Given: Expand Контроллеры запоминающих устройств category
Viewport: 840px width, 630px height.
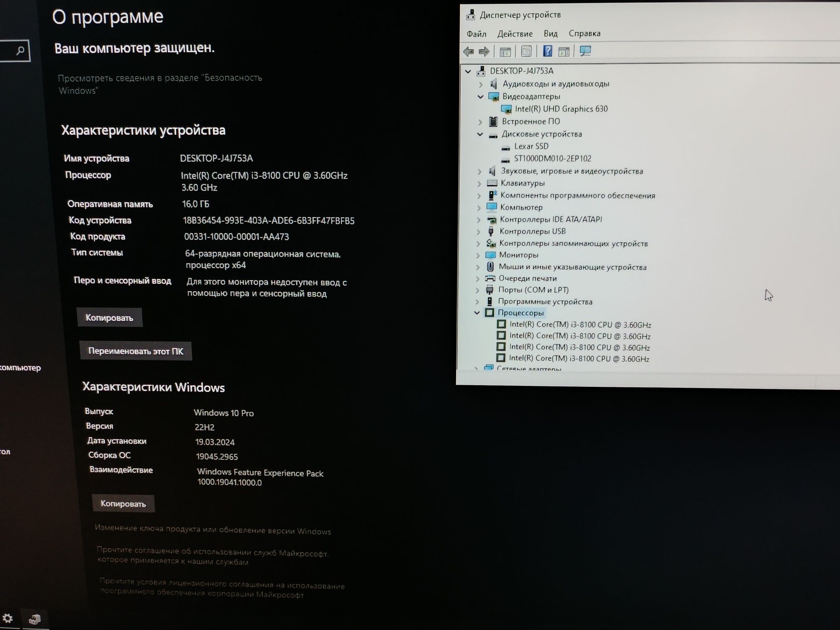Looking at the screenshot, I should pos(478,244).
